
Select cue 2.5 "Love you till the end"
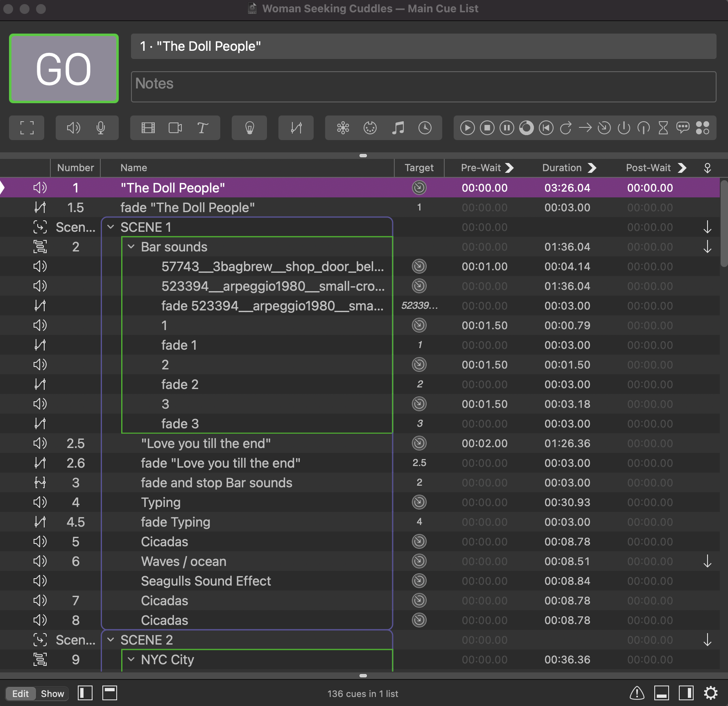click(360, 444)
